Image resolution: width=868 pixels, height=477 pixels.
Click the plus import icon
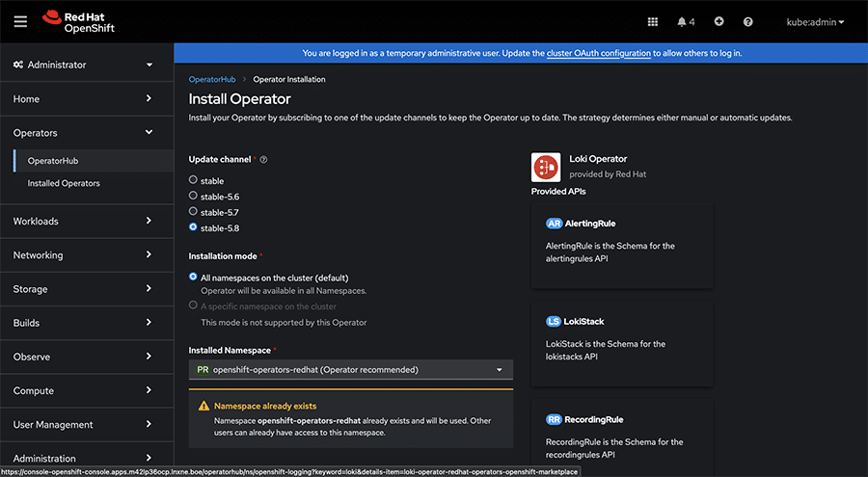[x=719, y=22]
